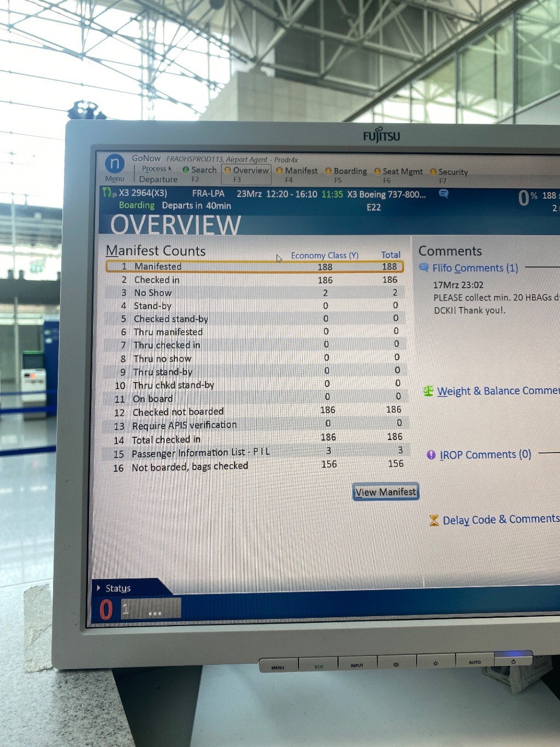Click the round blue GoNow menu logo

click(x=114, y=163)
